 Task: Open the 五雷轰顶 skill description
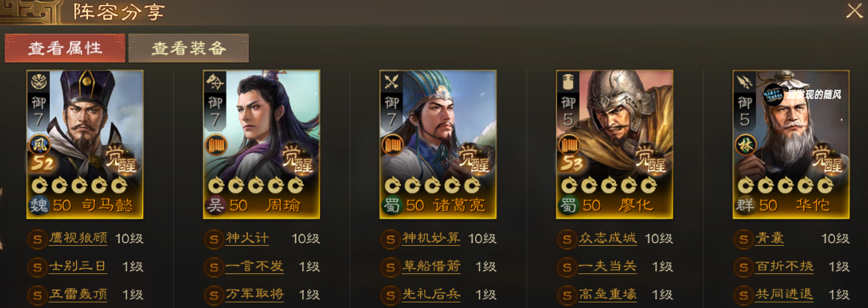pyautogui.click(x=78, y=294)
